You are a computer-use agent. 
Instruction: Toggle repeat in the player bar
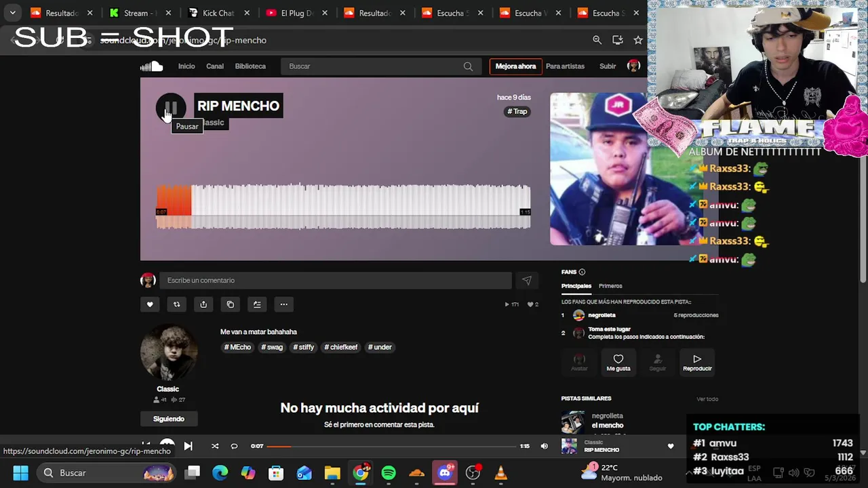[x=234, y=446]
